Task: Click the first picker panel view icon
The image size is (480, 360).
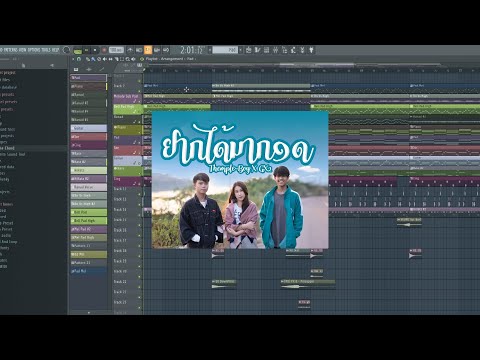Action: 76,69
